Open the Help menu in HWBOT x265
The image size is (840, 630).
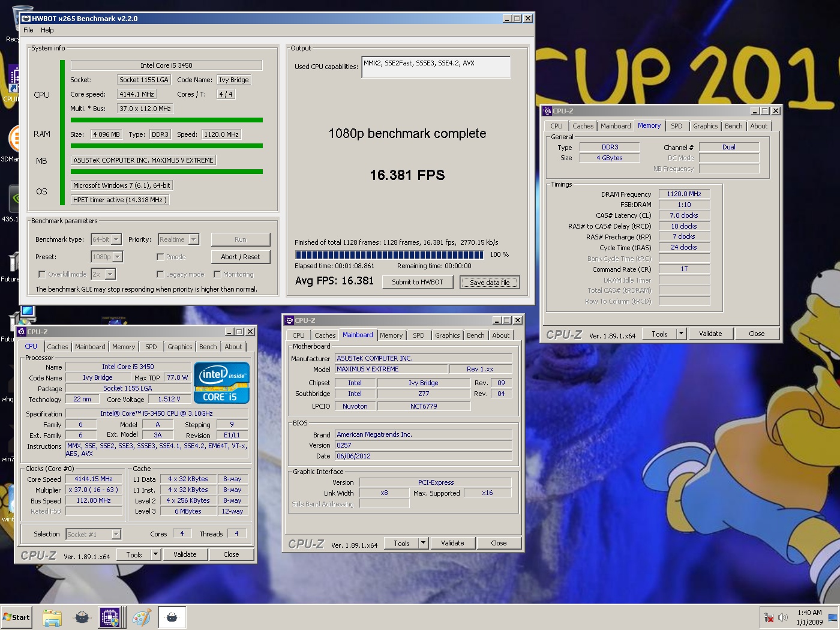(47, 30)
